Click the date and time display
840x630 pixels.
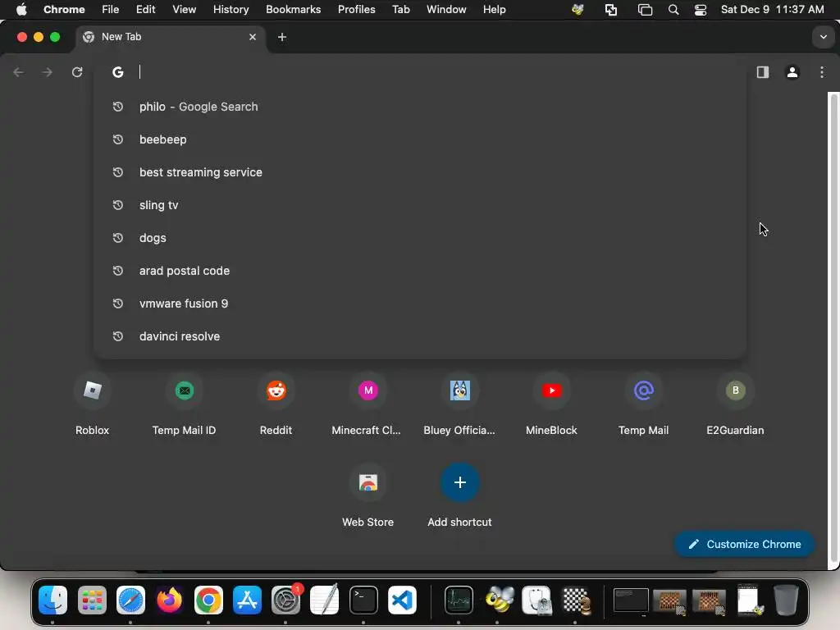pyautogui.click(x=773, y=10)
